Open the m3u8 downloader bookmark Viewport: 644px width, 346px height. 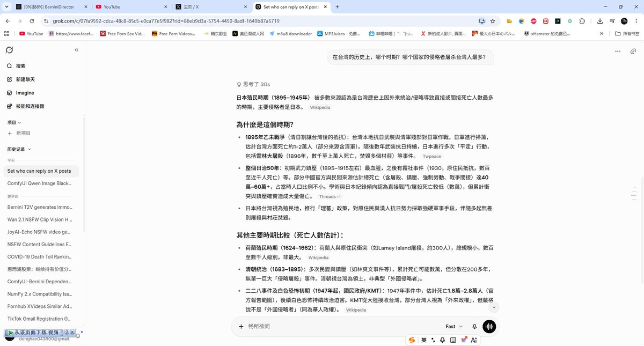point(290,33)
